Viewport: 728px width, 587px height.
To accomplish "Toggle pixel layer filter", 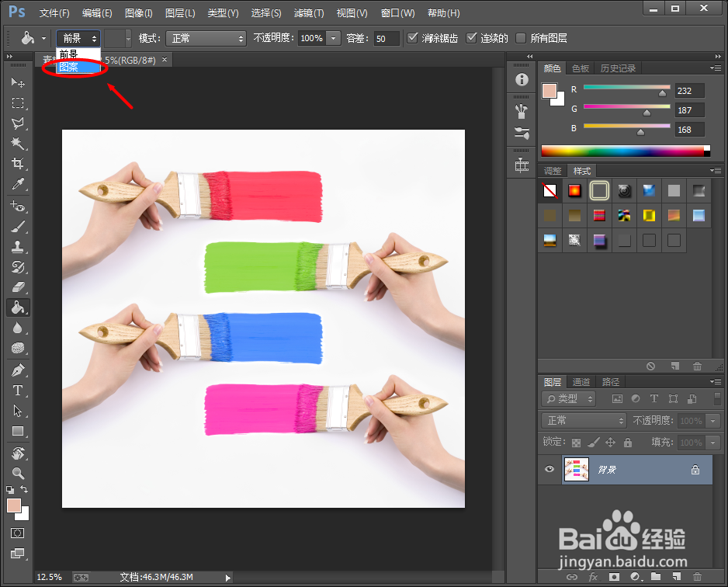I will pos(617,398).
